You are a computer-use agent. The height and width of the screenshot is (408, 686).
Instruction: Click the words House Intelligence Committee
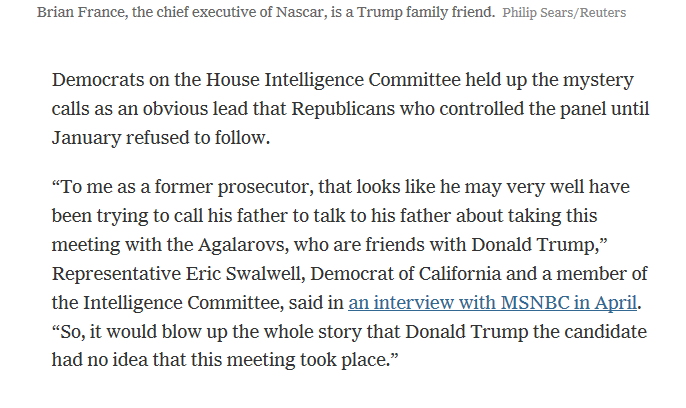click(x=333, y=80)
